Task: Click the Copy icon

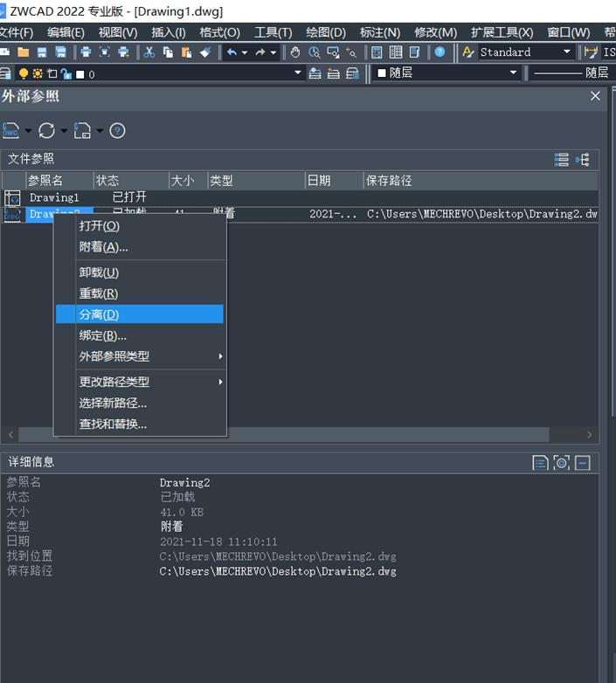Action: click(168, 52)
